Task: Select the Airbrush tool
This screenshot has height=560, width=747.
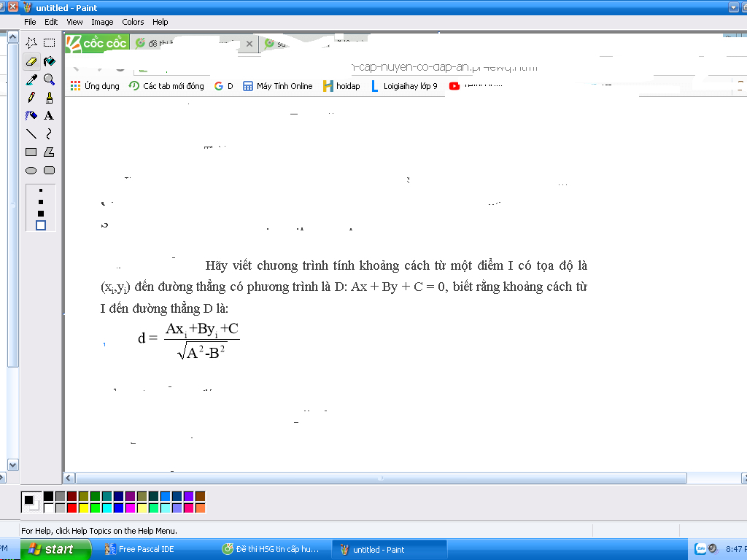Action: pyautogui.click(x=31, y=116)
